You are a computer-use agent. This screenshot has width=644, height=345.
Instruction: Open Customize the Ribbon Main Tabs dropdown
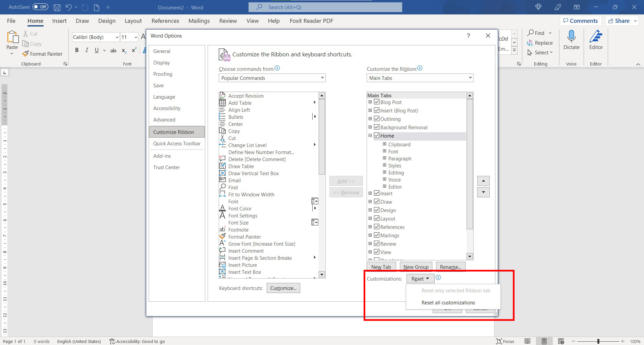tap(420, 78)
